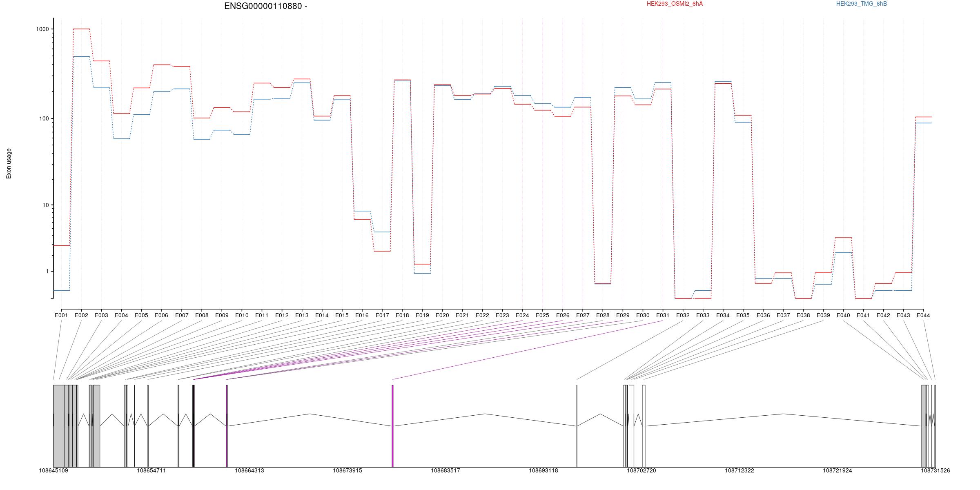Click exon label E028

pyautogui.click(x=603, y=315)
